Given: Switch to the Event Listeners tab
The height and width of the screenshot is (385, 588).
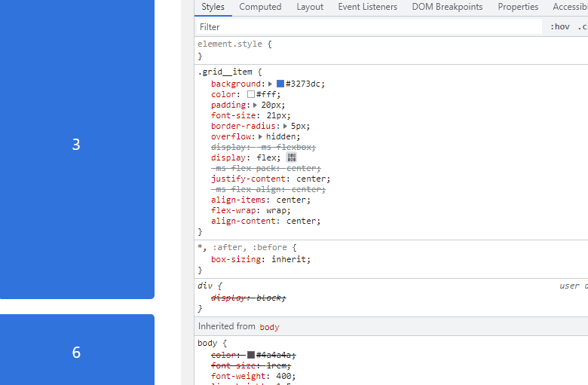Looking at the screenshot, I should pyautogui.click(x=368, y=7).
